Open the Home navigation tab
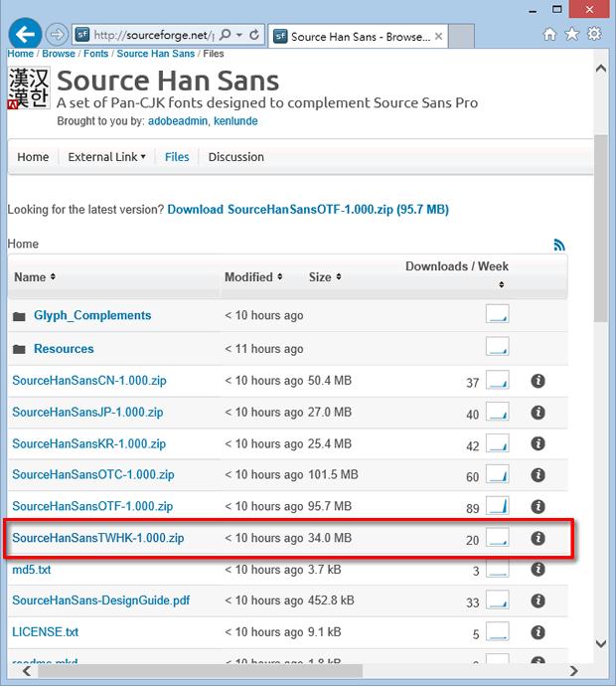The width and height of the screenshot is (616, 687). 33,157
